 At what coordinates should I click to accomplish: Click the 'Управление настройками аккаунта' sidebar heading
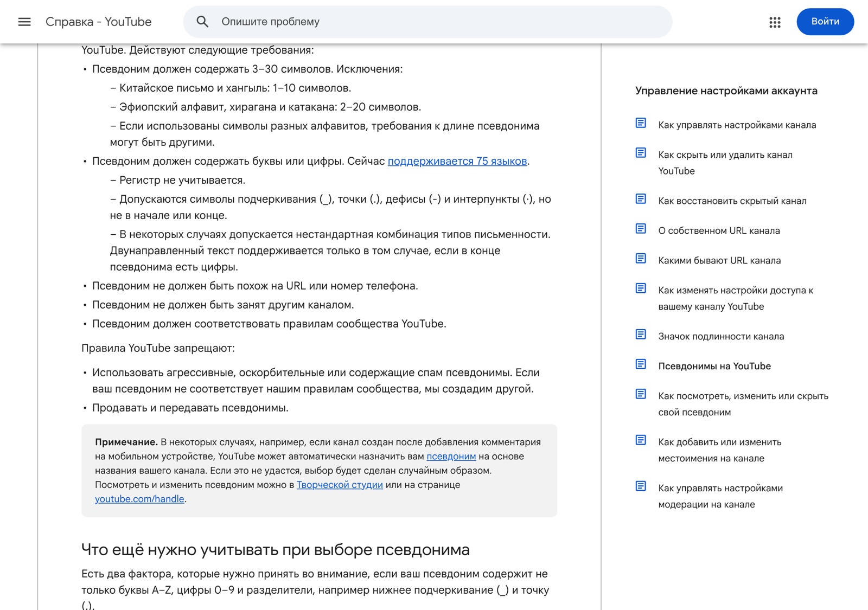(x=726, y=91)
